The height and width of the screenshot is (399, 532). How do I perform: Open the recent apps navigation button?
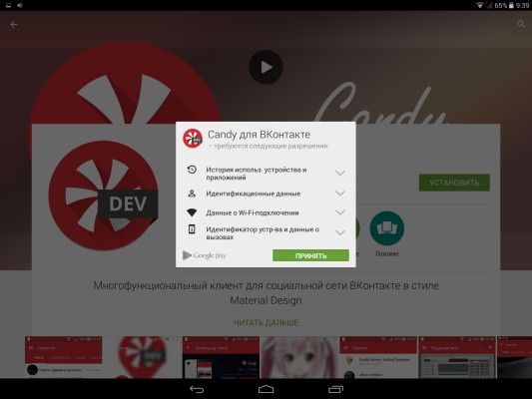click(335, 389)
